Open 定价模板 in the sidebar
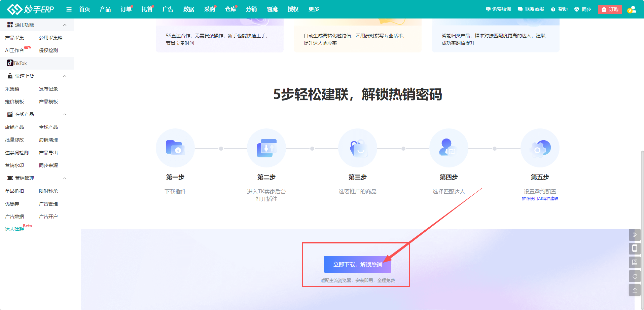 14,102
